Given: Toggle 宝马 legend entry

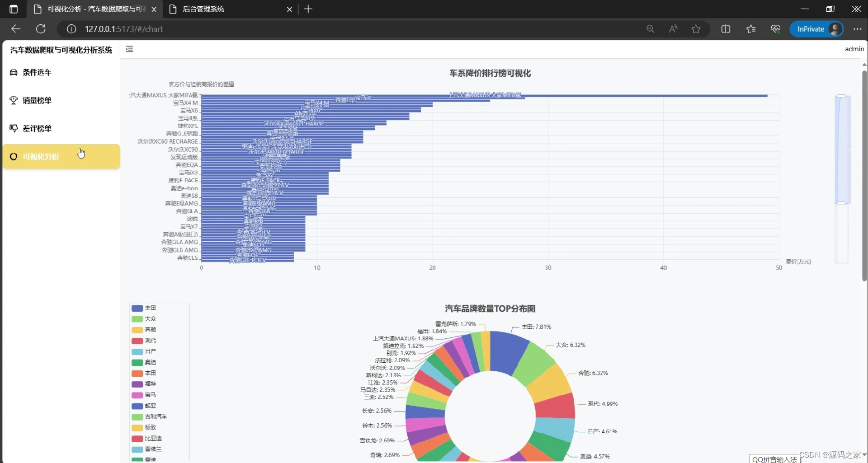Looking at the screenshot, I should tap(144, 395).
